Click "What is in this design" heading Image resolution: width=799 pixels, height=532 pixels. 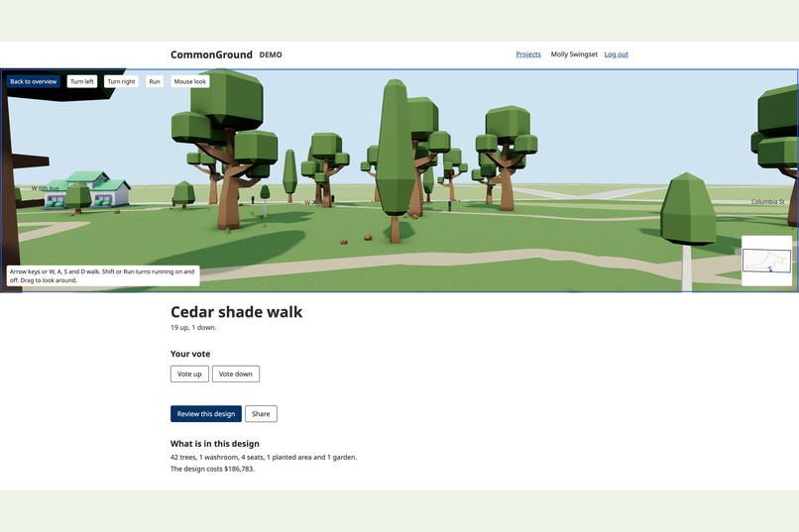(214, 444)
